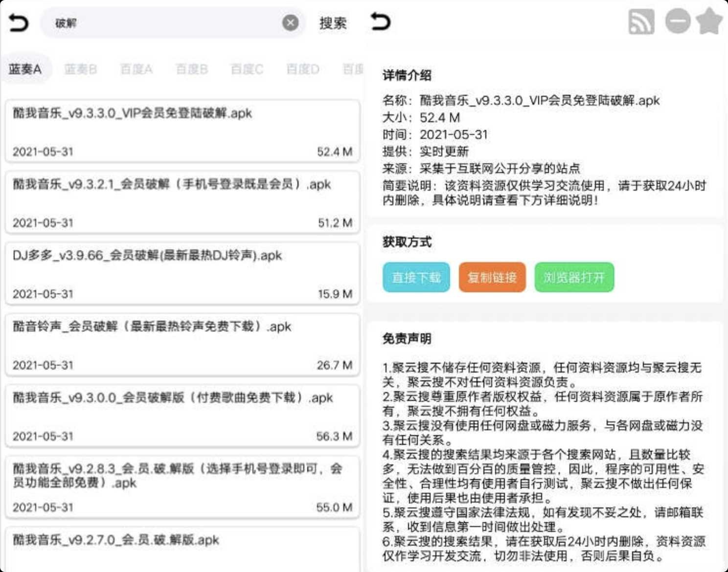Click the 搜索 search button
728x572 pixels.
[333, 23]
